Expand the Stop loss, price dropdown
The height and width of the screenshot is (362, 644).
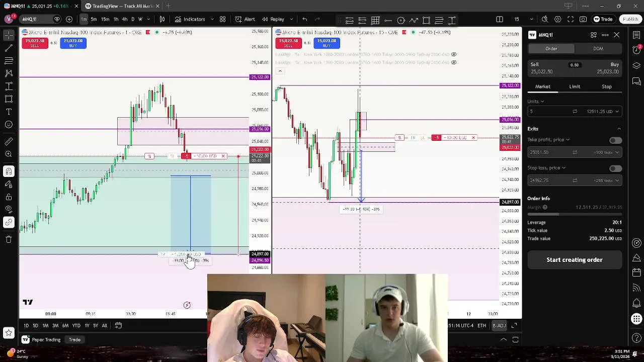(546, 168)
